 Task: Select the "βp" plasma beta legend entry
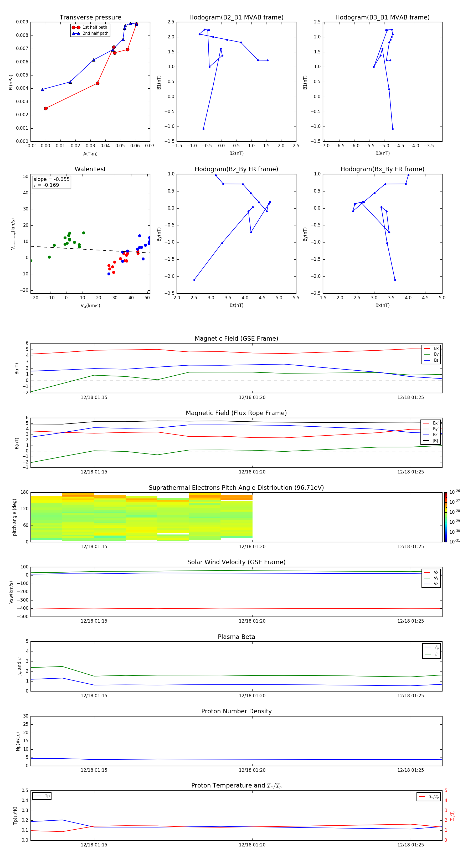[x=431, y=647]
